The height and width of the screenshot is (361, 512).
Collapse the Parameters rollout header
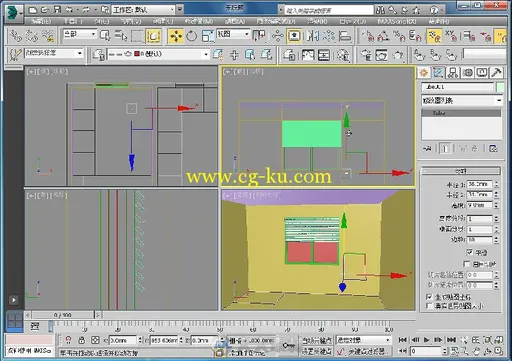[x=461, y=171]
